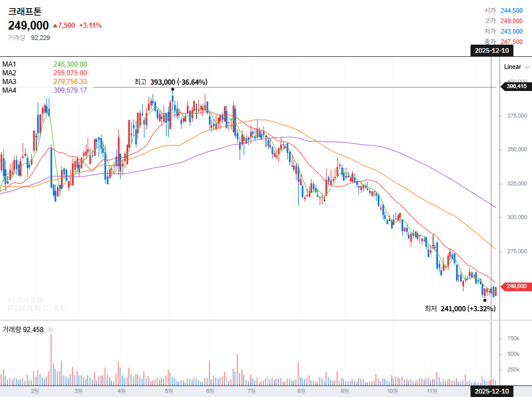The height and width of the screenshot is (397, 532).
Task: Click the 6월 month axis label
Action: (210, 391)
